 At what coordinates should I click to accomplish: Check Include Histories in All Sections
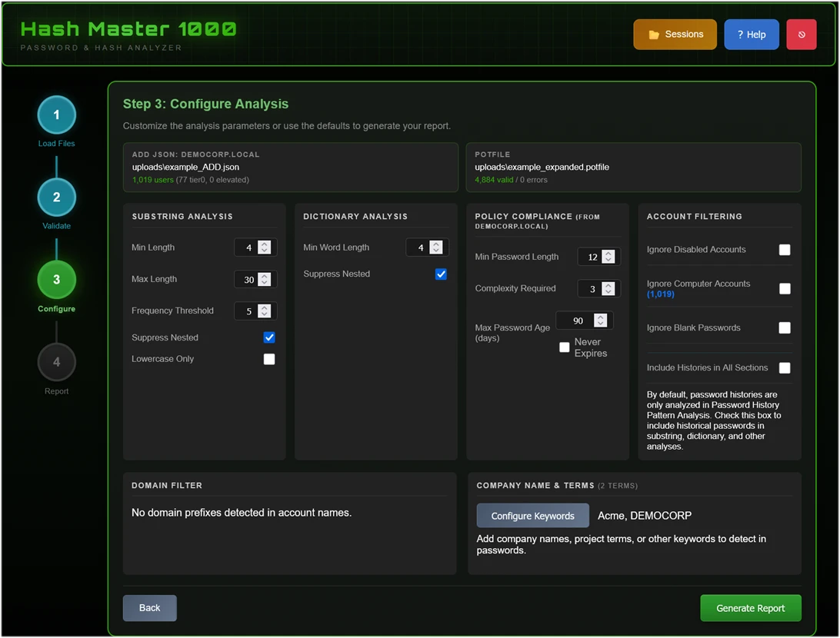pyautogui.click(x=785, y=368)
